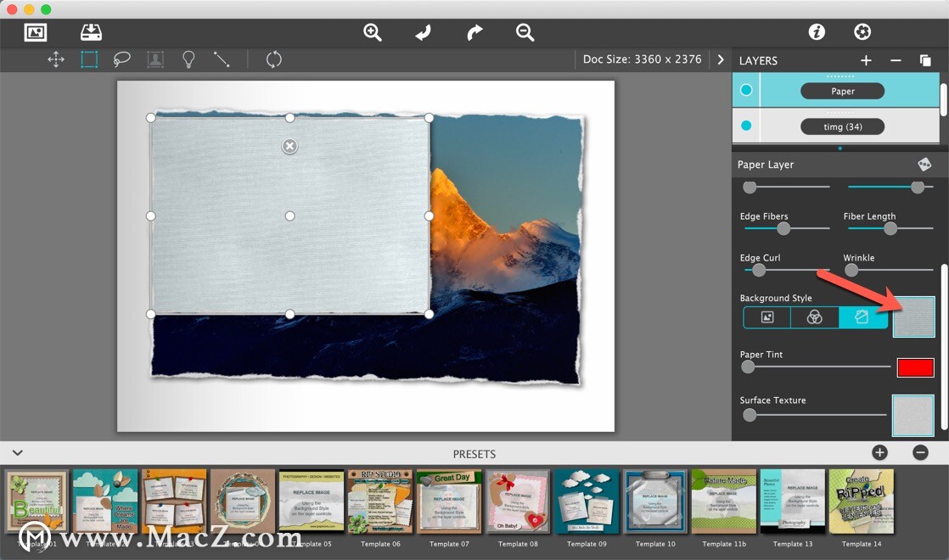Screen dimensions: 949x560
Task: Undo the last action arrow
Action: 423,32
